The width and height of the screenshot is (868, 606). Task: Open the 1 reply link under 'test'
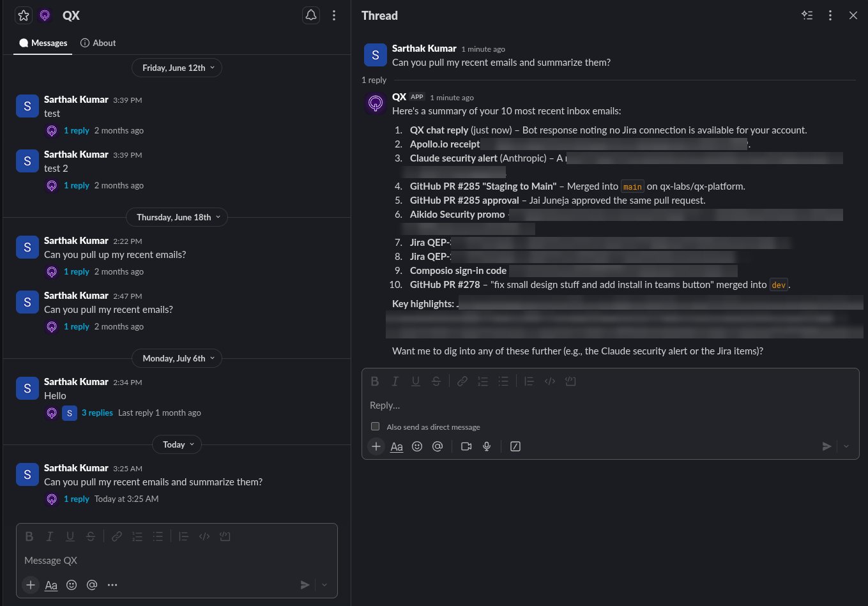[x=77, y=130]
